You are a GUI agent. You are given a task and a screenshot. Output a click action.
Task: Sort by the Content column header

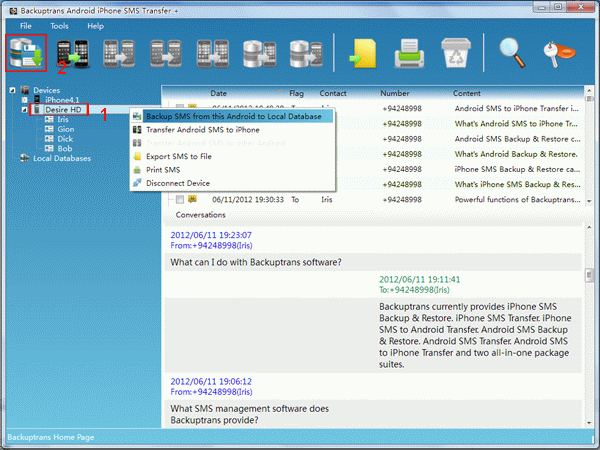pos(467,93)
